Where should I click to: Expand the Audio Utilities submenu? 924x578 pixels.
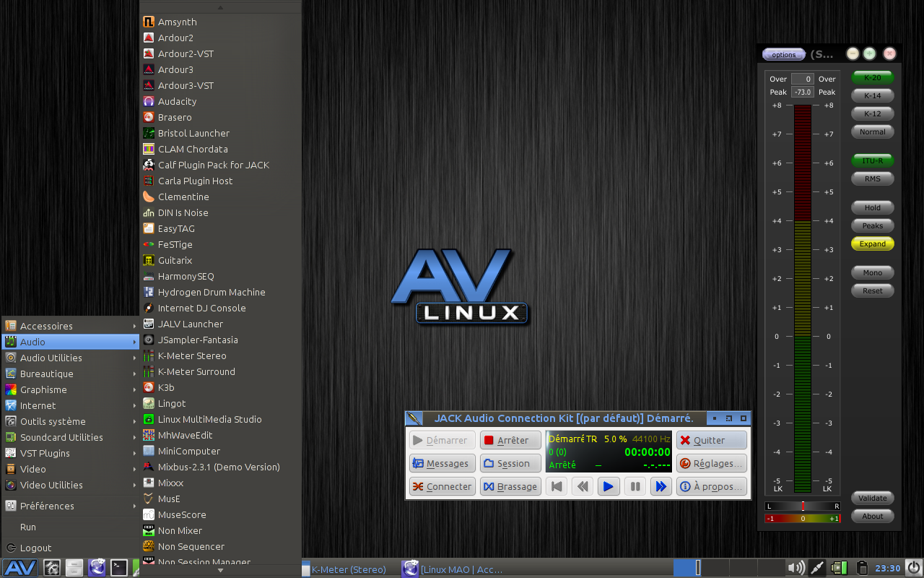(71, 358)
